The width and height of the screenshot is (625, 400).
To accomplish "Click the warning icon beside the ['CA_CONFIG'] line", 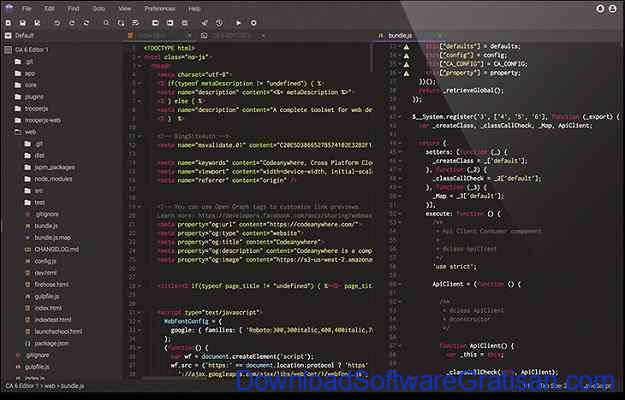I will tap(406, 64).
